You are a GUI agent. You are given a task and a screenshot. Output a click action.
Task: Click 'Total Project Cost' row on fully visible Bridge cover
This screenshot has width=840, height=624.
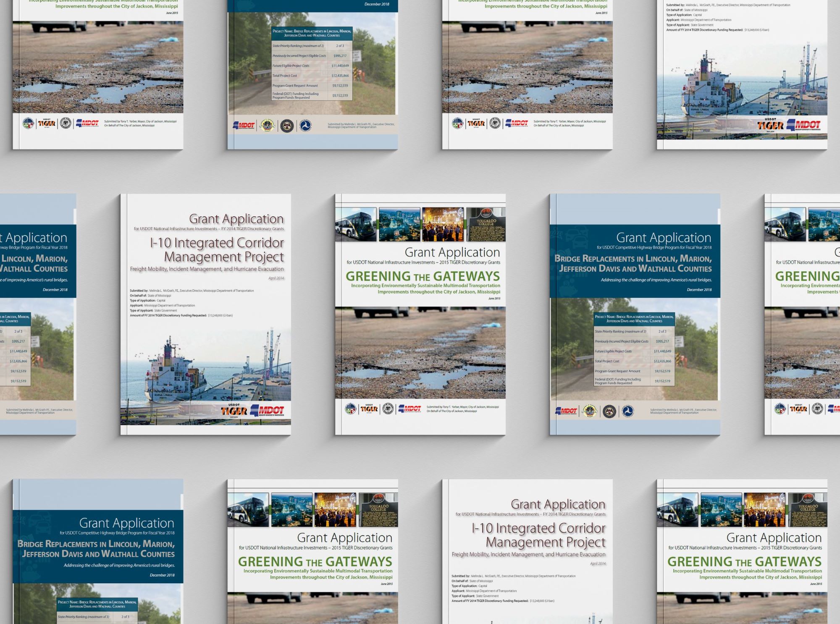click(634, 361)
